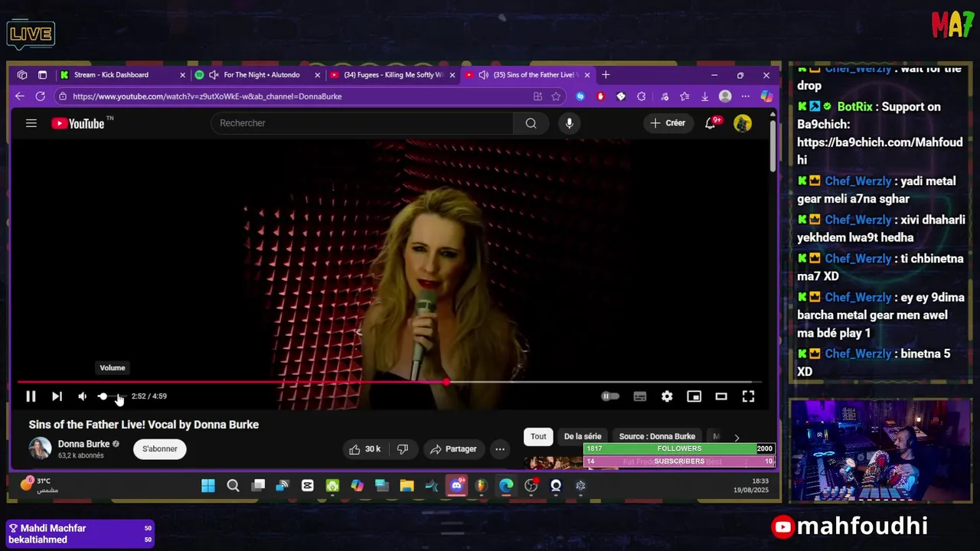Open File Explorer from the taskbar
Viewport: 980px width, 551px height.
(407, 486)
